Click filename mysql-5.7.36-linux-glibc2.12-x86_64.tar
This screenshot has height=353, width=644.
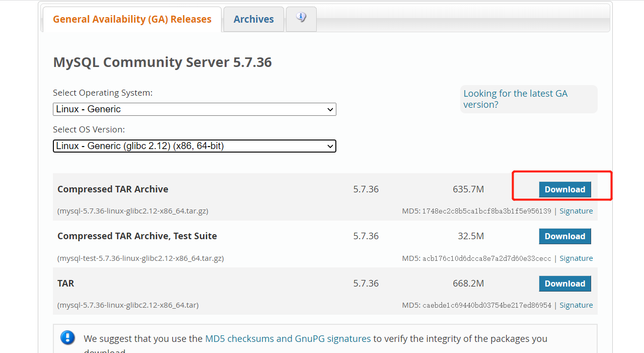pos(128,305)
